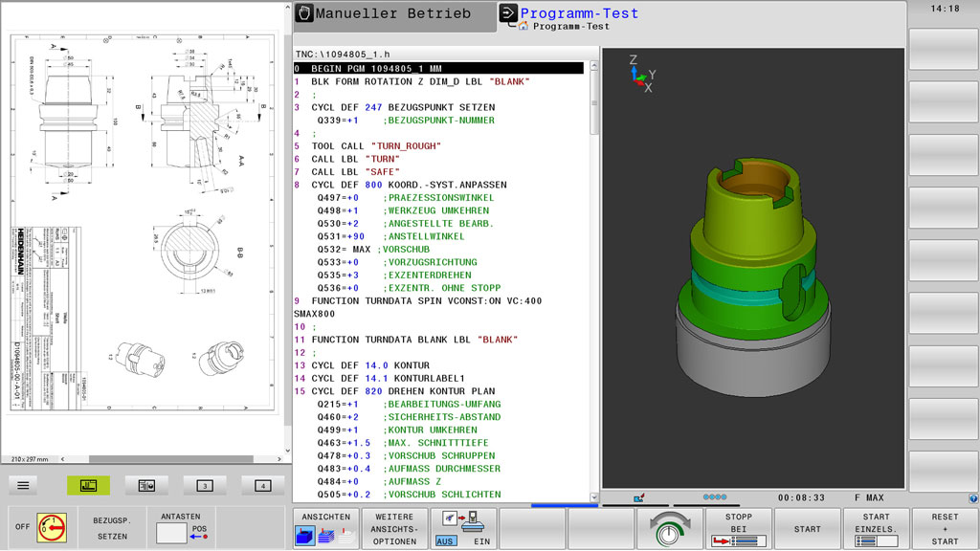Click the tool status icon below 3D view
This screenshot has height=551, width=980.
(638, 497)
